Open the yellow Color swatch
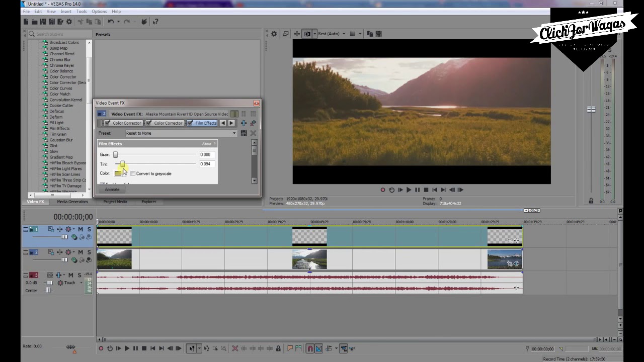Screen dimensions: 644x362 click(x=118, y=173)
